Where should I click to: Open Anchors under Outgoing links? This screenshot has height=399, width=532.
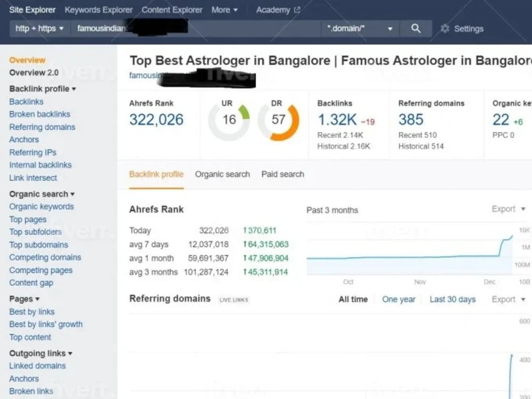pos(24,379)
